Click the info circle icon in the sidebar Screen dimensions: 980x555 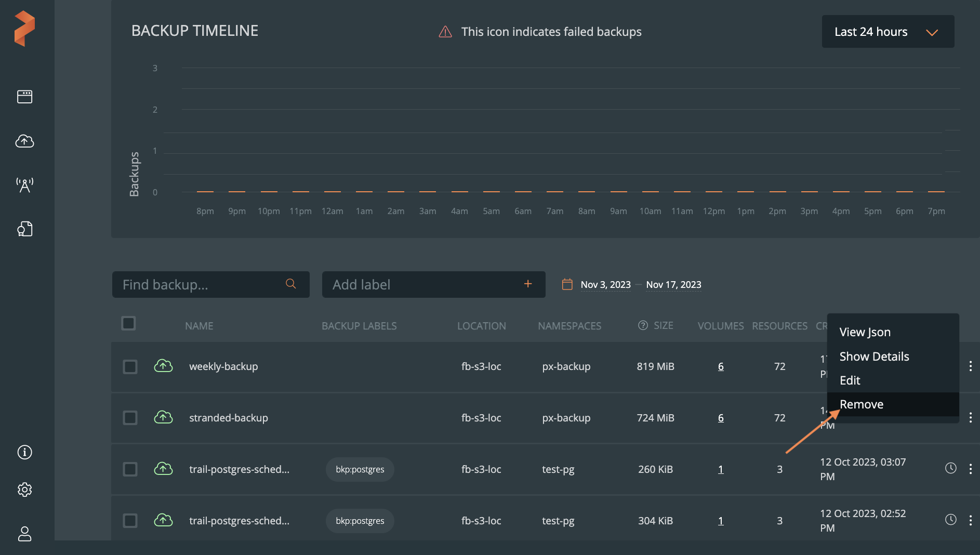[x=24, y=452]
